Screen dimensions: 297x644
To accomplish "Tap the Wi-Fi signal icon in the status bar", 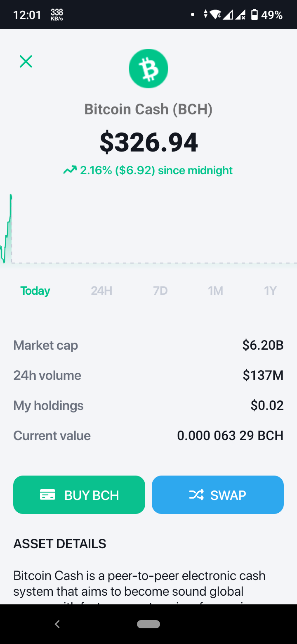I will [215, 15].
